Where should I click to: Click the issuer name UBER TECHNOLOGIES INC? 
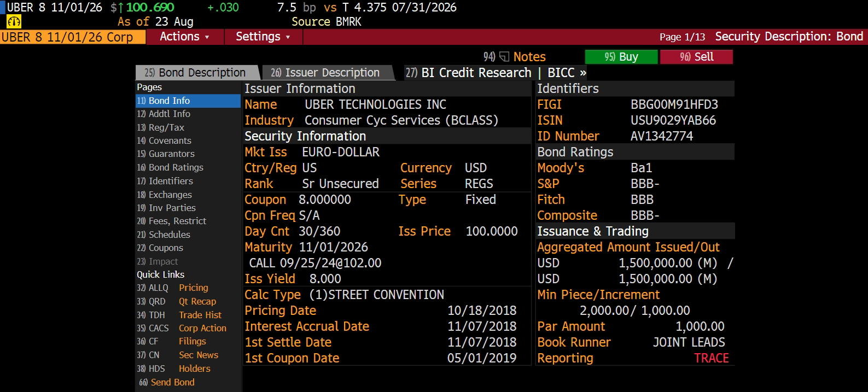(375, 104)
